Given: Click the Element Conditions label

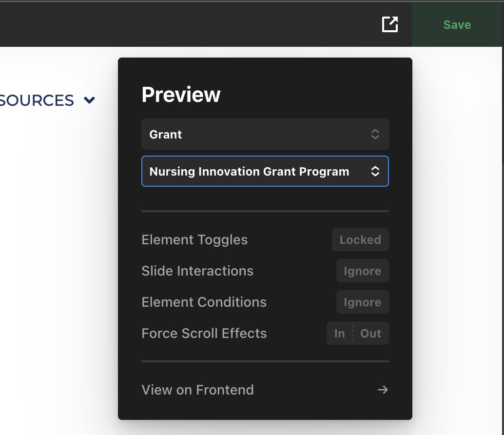Looking at the screenshot, I should pos(204,302).
